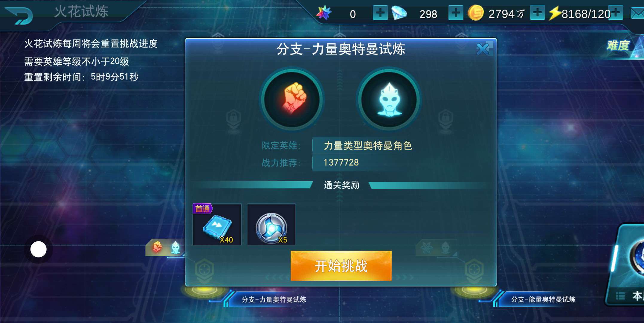View the spiral orb reward X5

271,225
